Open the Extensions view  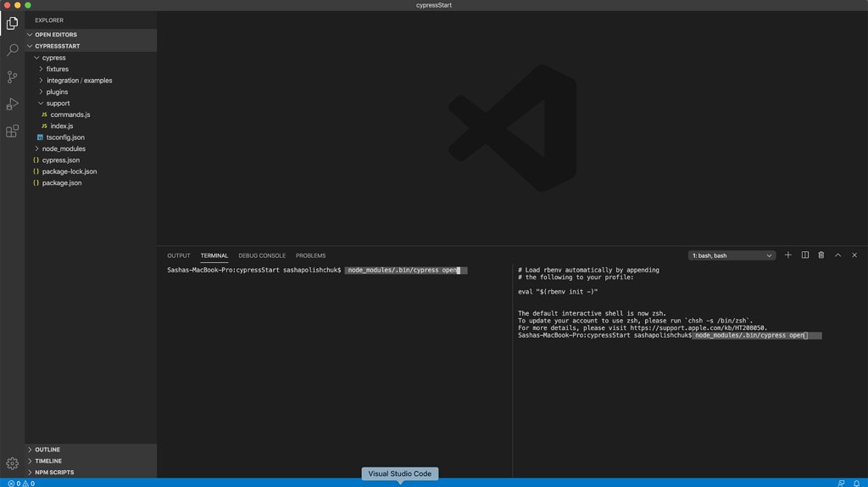(x=12, y=132)
